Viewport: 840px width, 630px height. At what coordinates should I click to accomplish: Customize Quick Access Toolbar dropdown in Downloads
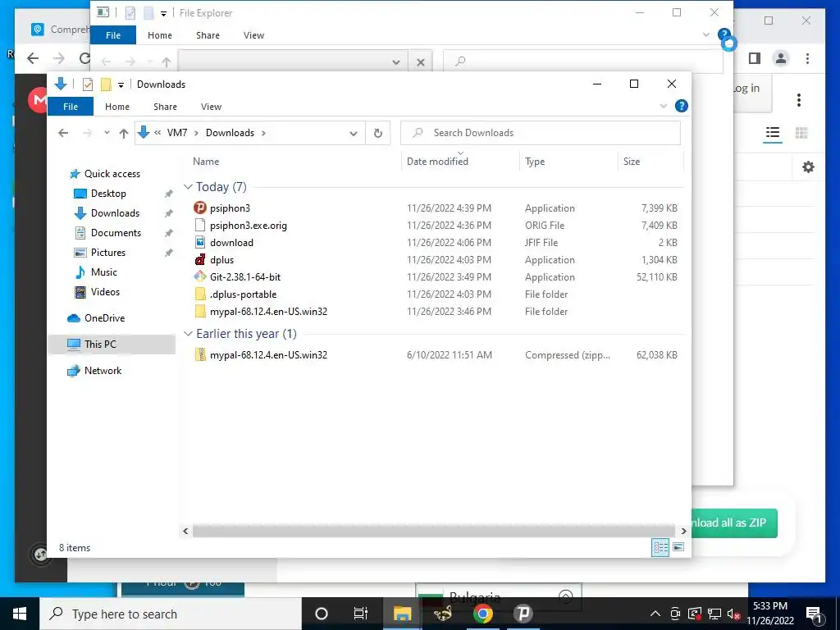[x=121, y=84]
